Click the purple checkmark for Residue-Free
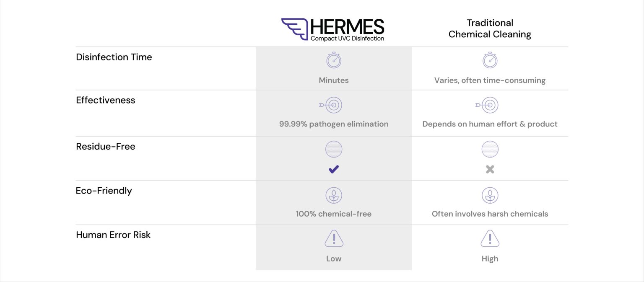 tap(334, 169)
